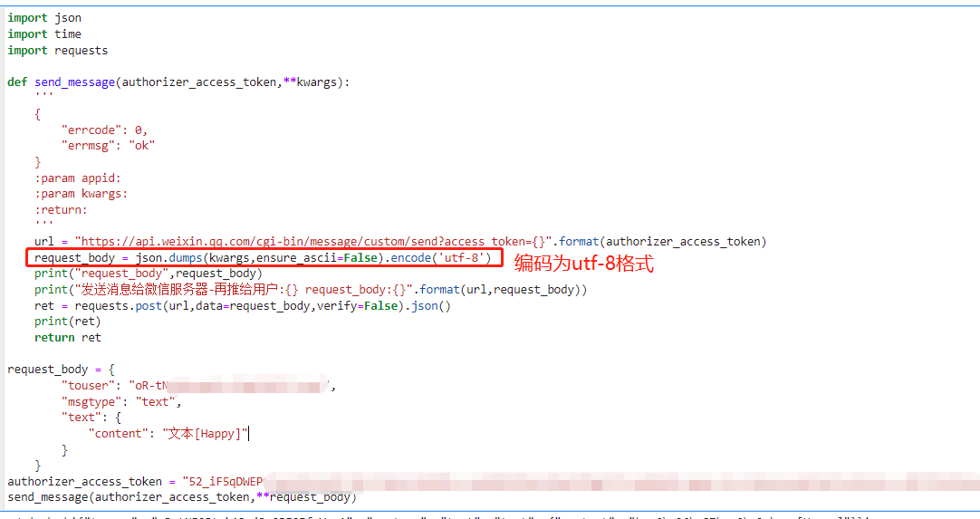Click the ':param kwargs:' docstring line
The height and width of the screenshot is (519, 980).
point(82,194)
